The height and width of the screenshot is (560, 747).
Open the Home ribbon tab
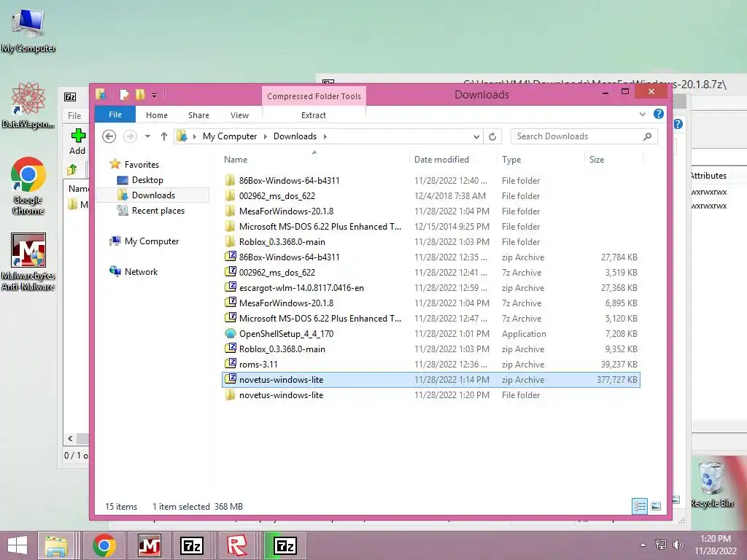point(157,115)
